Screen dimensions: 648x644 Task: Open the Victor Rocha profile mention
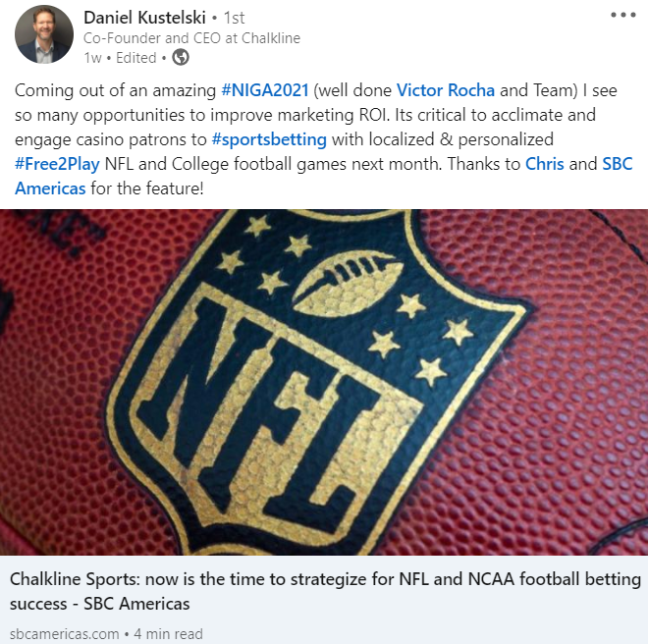[x=446, y=90]
